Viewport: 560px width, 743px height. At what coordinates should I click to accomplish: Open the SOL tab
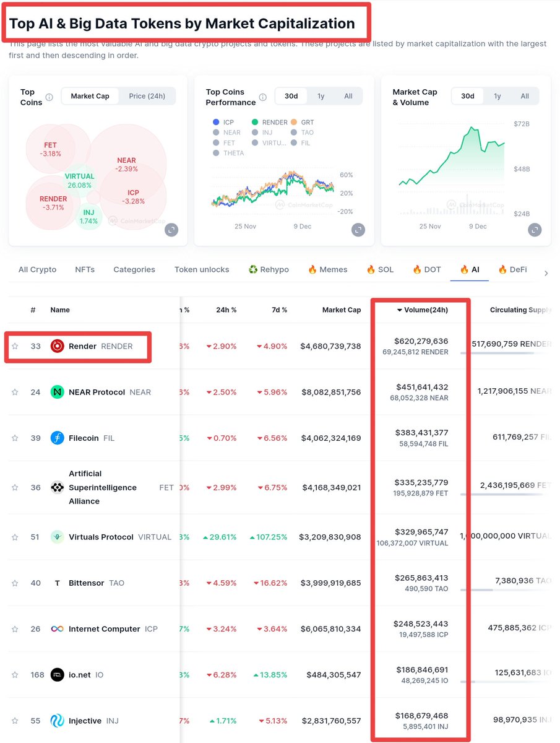point(380,269)
